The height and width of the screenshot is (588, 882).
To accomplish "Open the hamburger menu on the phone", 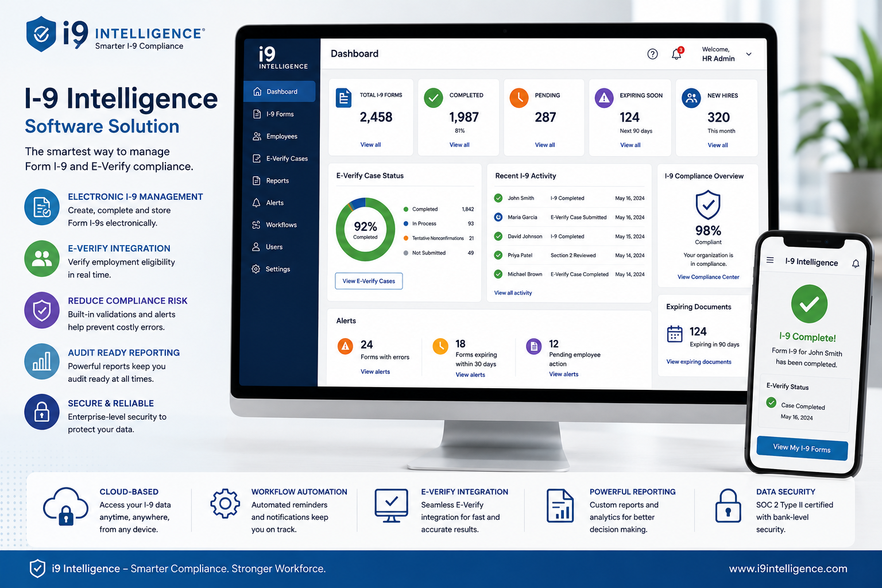I will pyautogui.click(x=770, y=260).
